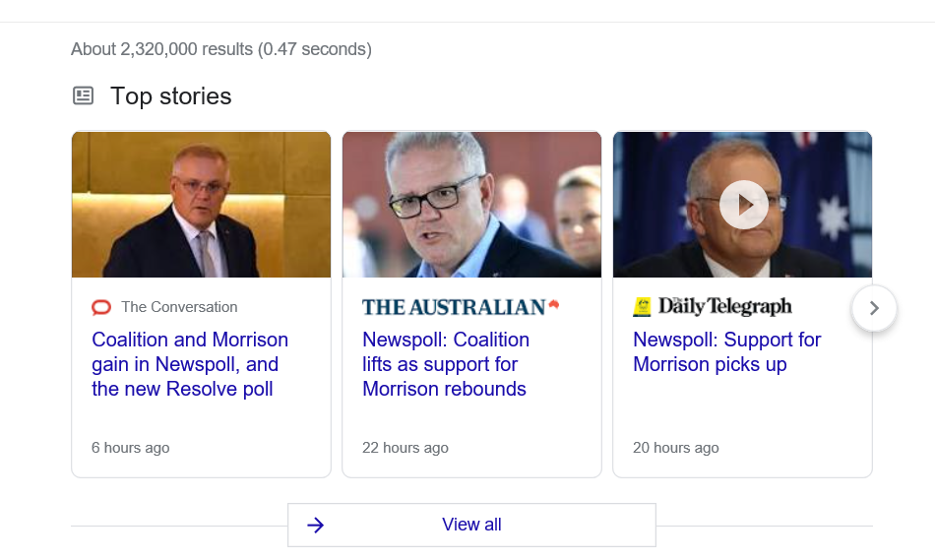Click The Conversation speech bubble icon

pos(101,307)
